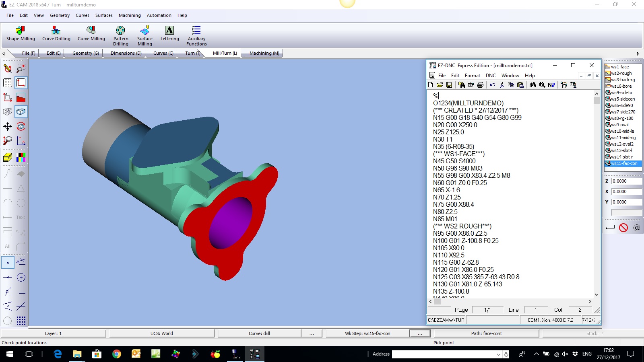Viewport: 644px width, 362px height.
Task: Switch to wireframe box view
Action: click(8, 111)
